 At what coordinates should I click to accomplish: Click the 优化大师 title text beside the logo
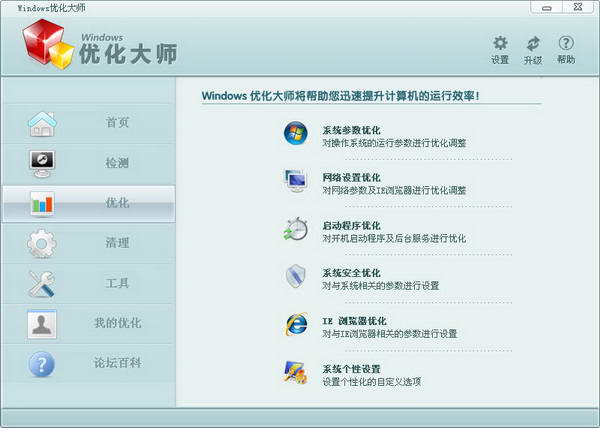[128, 54]
